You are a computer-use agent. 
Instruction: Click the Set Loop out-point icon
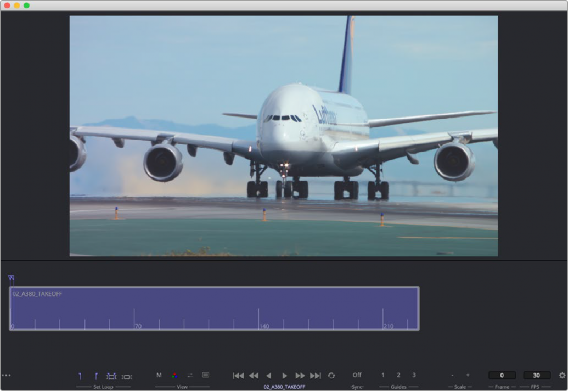coord(96,376)
